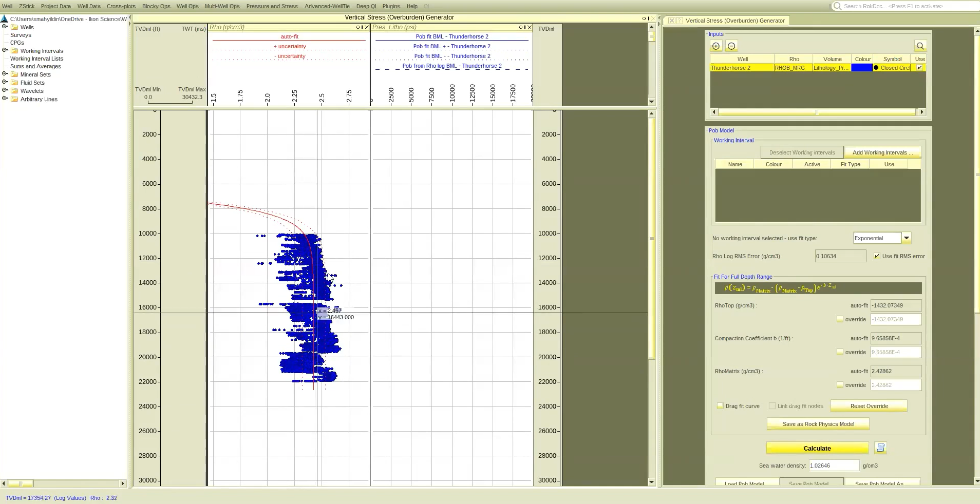
Task: Toggle Use fit RMS error checkbox
Action: coord(877,256)
